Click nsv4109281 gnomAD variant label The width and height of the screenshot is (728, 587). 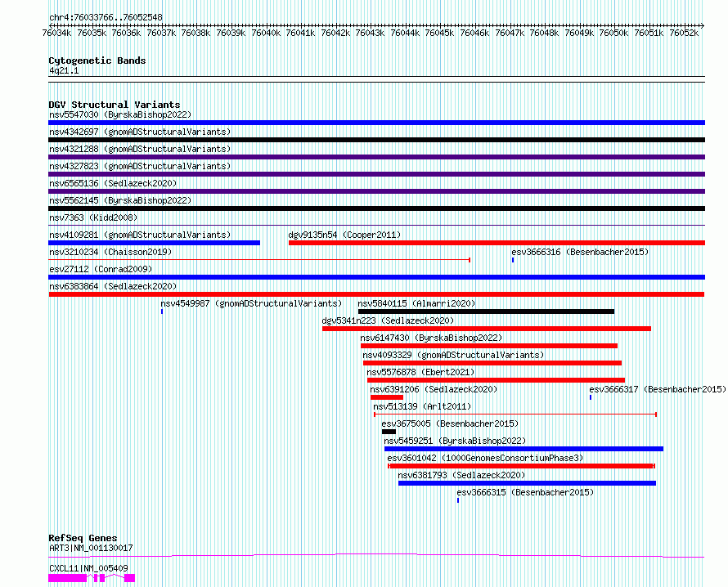(140, 235)
